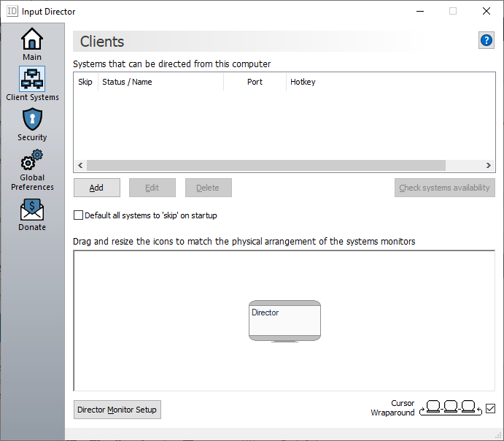Close the Input Director window
The width and height of the screenshot is (504, 441).
coord(486,11)
